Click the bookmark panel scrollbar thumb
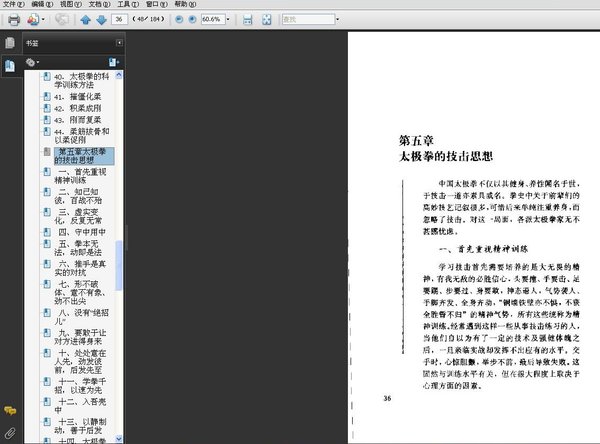Viewport: 600px width, 444px height. pyautogui.click(x=119, y=265)
